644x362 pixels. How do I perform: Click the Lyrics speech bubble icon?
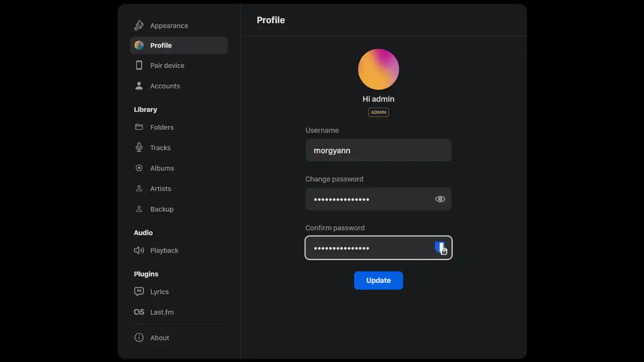(x=139, y=292)
